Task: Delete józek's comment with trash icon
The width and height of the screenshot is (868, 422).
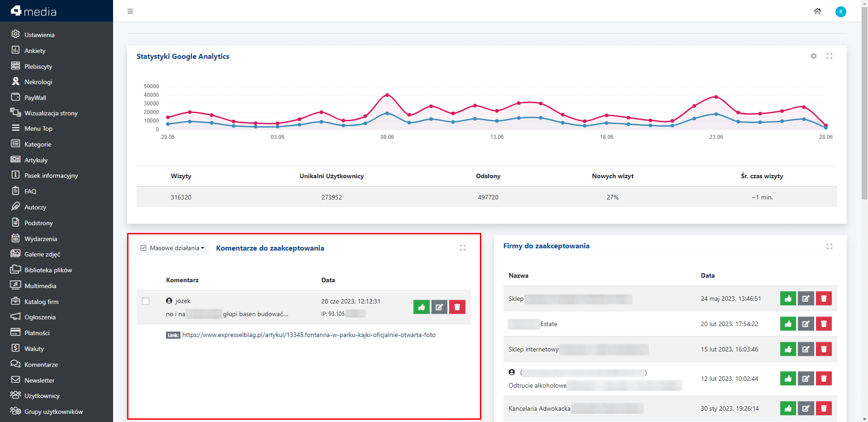Action: (457, 307)
